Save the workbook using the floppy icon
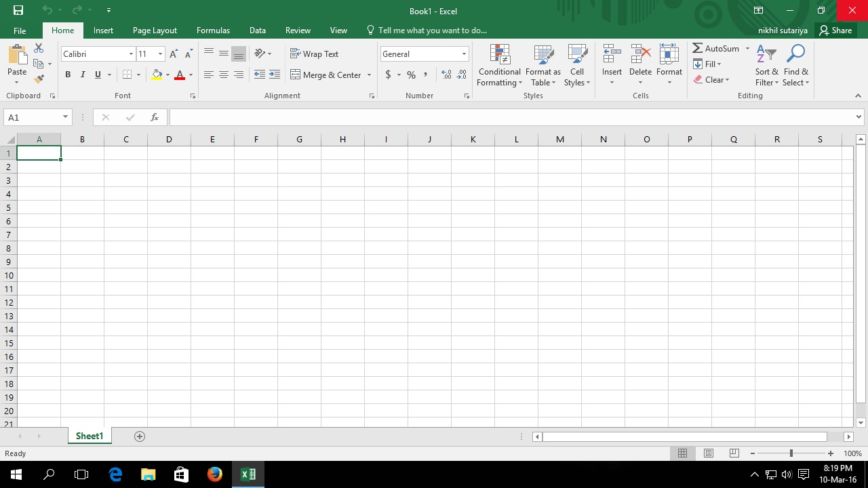The height and width of the screenshot is (488, 868). [x=18, y=11]
